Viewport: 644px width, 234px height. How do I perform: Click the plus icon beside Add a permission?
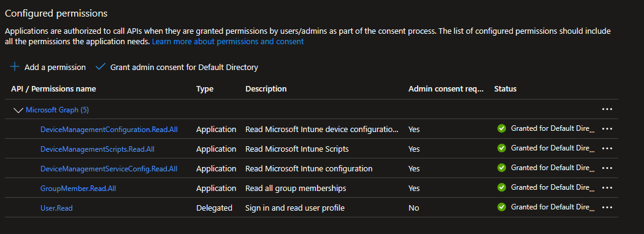[x=15, y=66]
